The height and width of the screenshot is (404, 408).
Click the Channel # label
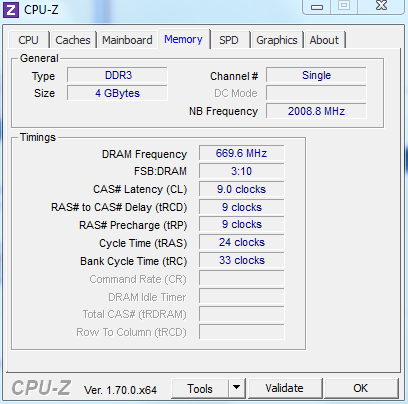click(x=234, y=76)
